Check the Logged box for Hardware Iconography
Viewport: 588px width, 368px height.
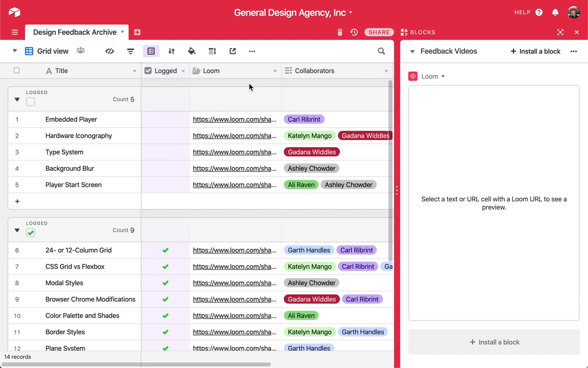pos(165,136)
